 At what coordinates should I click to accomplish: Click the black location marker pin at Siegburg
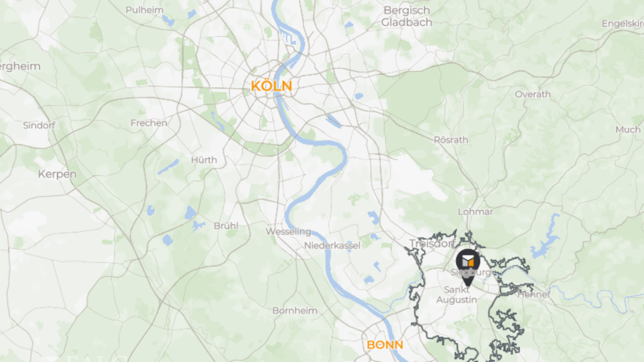point(467,266)
